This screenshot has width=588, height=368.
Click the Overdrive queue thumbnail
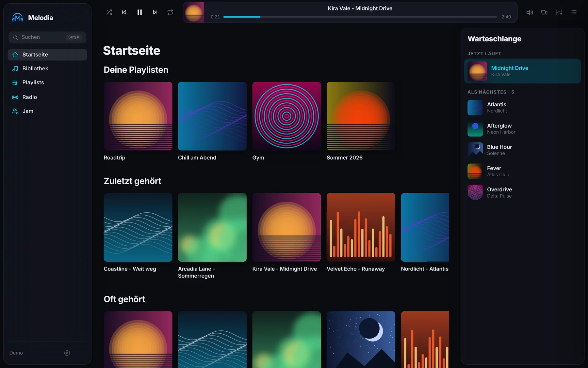click(x=475, y=193)
